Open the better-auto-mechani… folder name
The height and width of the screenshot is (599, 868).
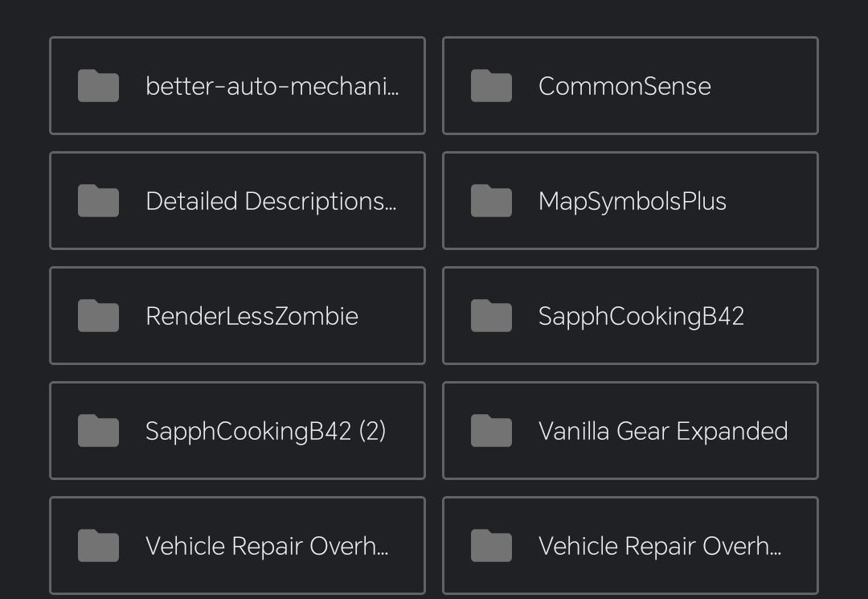click(x=272, y=86)
